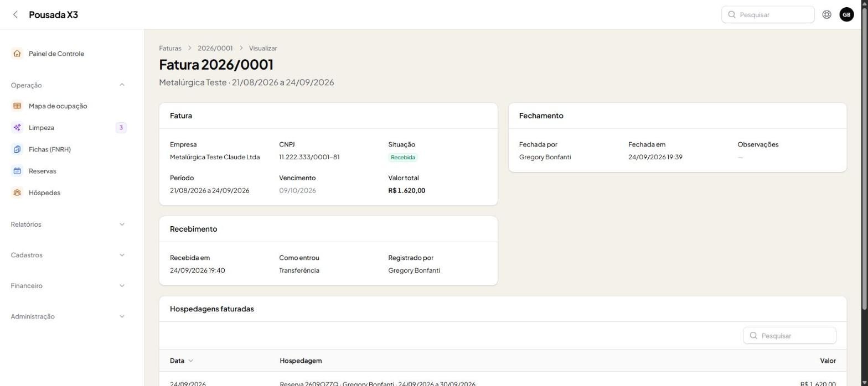This screenshot has width=868, height=386.
Task: Focus the top Pesquisar search field
Action: (768, 15)
